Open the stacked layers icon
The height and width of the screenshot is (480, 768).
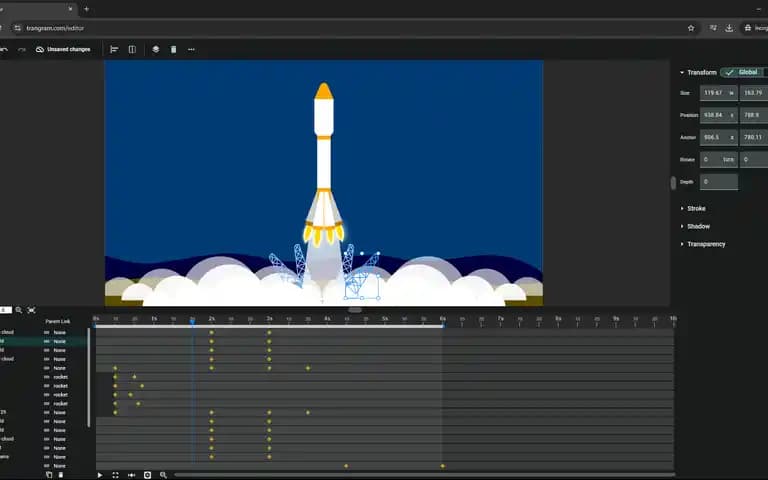pyautogui.click(x=156, y=49)
